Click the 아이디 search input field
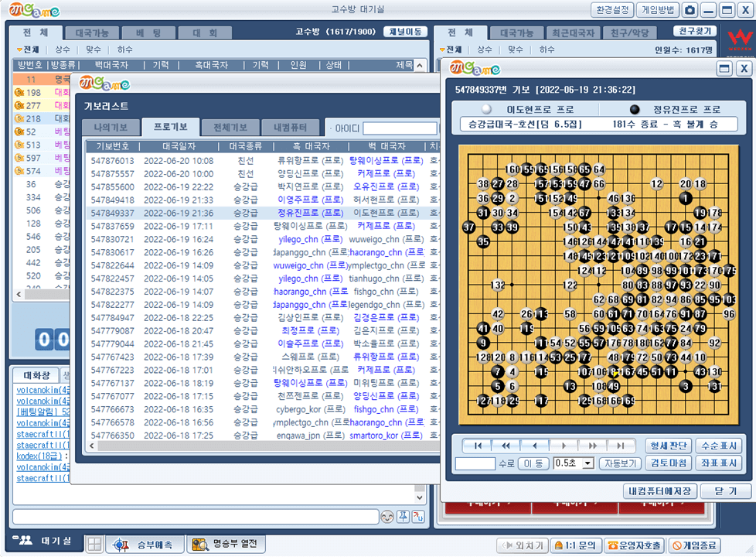The width and height of the screenshot is (756, 557). point(400,128)
